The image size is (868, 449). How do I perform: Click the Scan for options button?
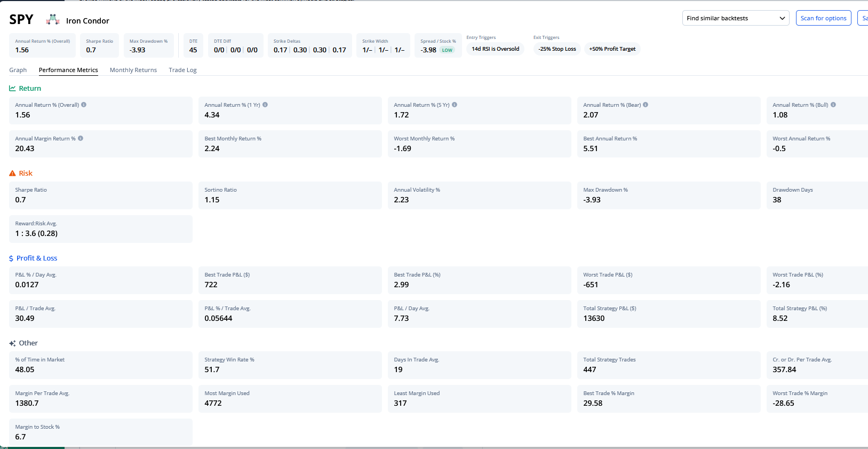click(823, 18)
